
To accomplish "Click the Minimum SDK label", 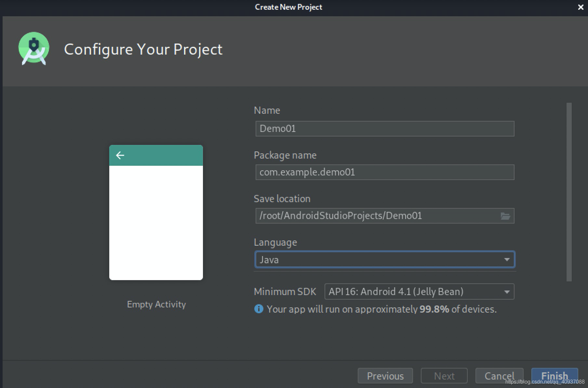I will (285, 291).
